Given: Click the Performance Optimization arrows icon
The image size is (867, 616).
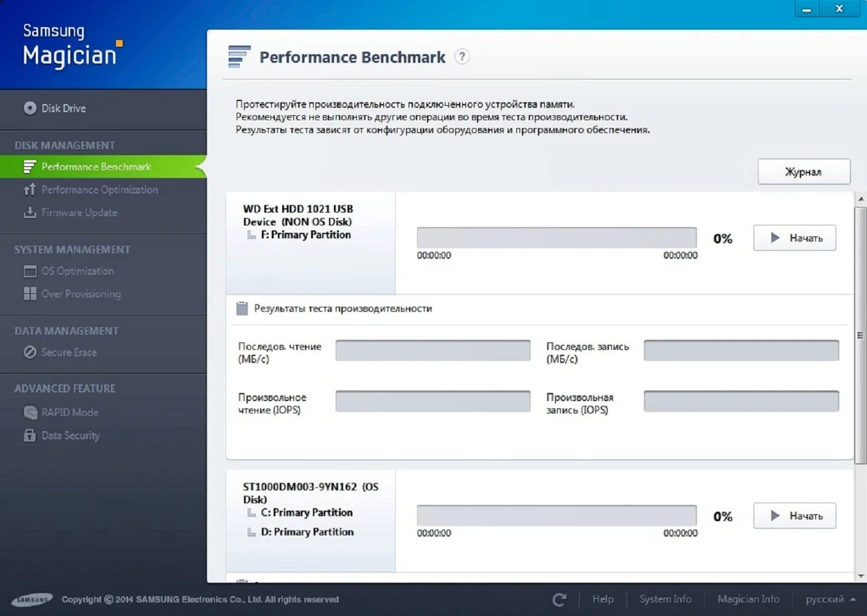Looking at the screenshot, I should [30, 189].
